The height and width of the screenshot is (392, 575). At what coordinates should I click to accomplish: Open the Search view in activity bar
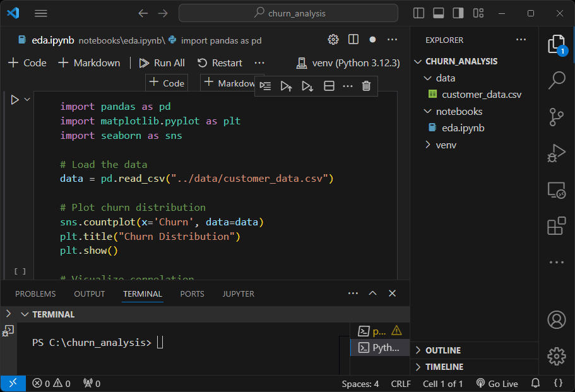[x=556, y=80]
